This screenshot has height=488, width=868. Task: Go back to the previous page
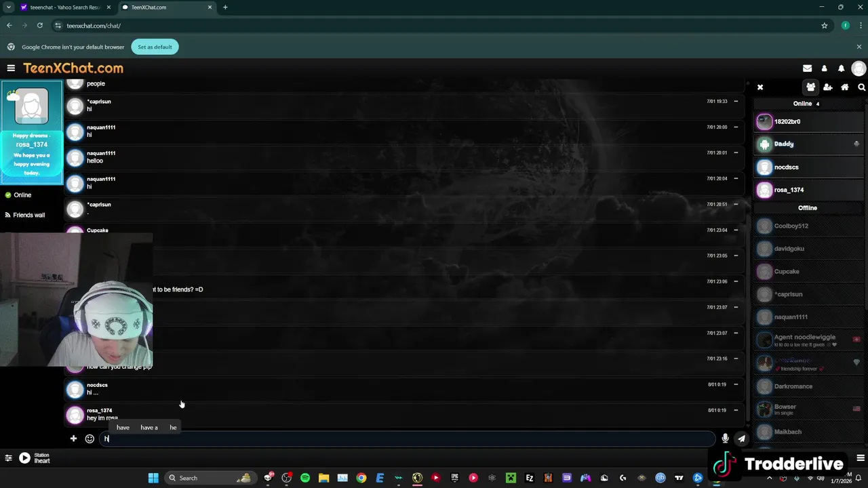click(9, 26)
